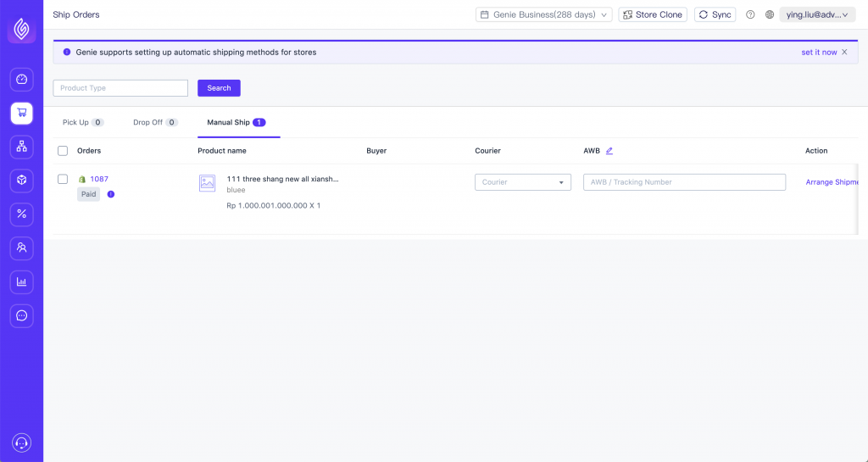Viewport: 868px width, 462px height.
Task: Open the product box cube icon
Action: (21, 181)
